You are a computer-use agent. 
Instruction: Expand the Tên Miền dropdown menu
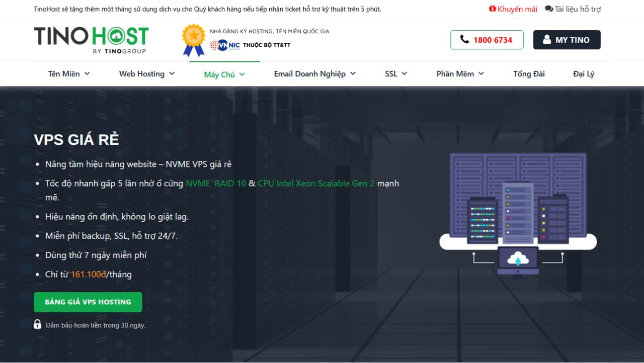pyautogui.click(x=69, y=74)
